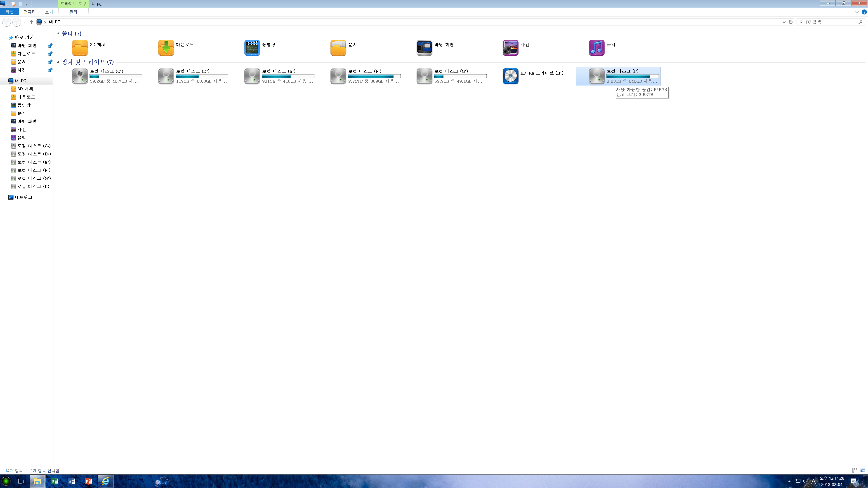Image resolution: width=868 pixels, height=488 pixels.
Task: Collapse the 폴더 (7) group
Action: pos(58,33)
